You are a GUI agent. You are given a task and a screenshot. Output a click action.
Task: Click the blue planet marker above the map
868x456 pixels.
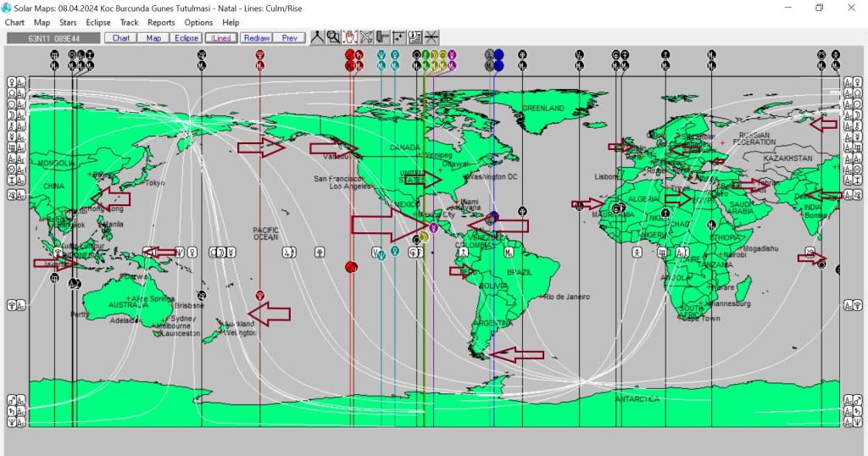(x=498, y=54)
